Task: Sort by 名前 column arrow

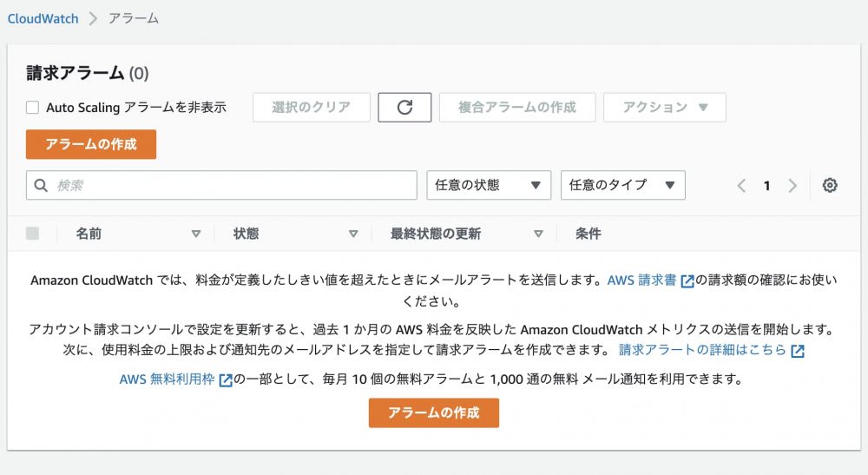Action: [x=196, y=234]
